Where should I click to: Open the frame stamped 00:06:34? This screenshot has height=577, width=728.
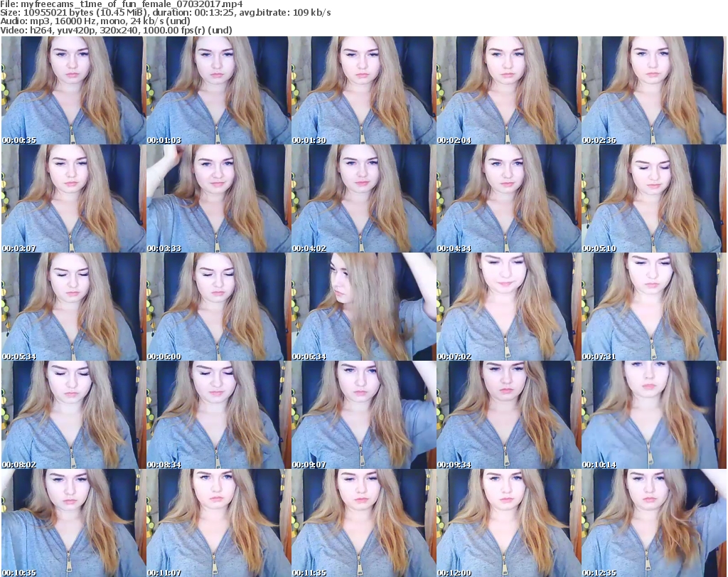pyautogui.click(x=363, y=307)
